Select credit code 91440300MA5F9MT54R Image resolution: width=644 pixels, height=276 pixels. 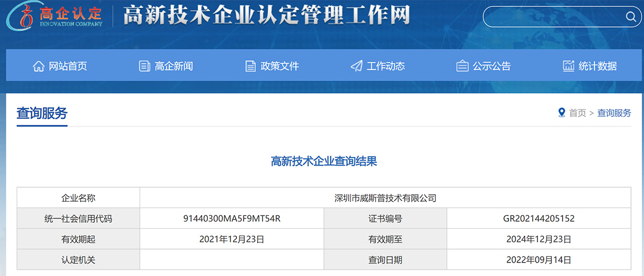click(x=232, y=218)
